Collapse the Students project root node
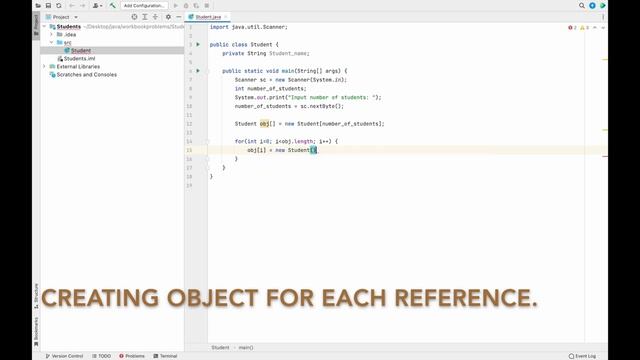This screenshot has width=640, height=360. pyautogui.click(x=44, y=27)
